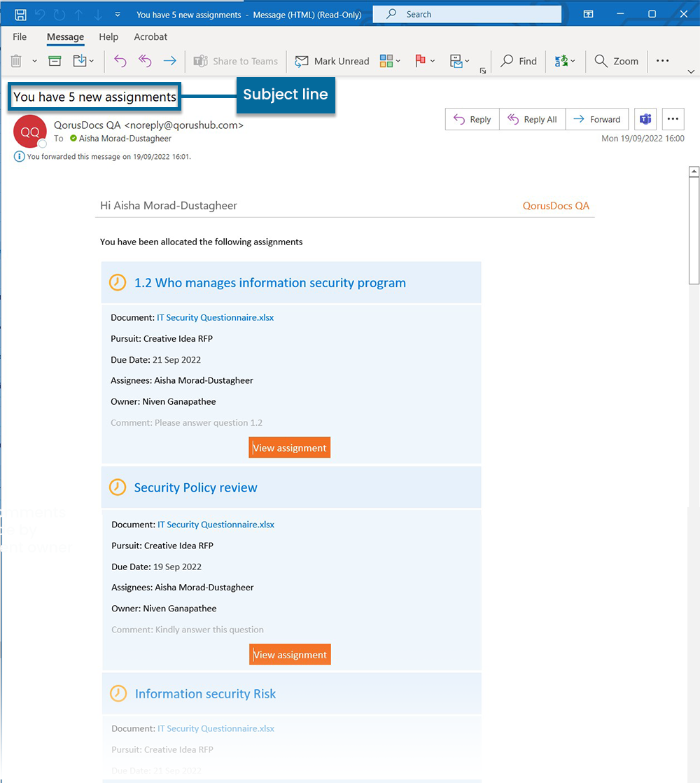
Task: Click Zoom in the ribbon
Action: (x=616, y=61)
